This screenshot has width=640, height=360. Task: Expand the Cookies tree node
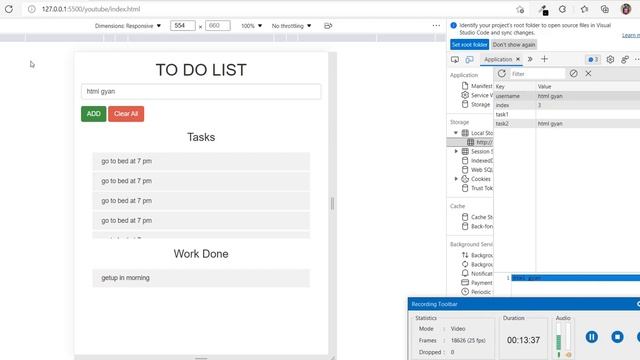pos(456,179)
